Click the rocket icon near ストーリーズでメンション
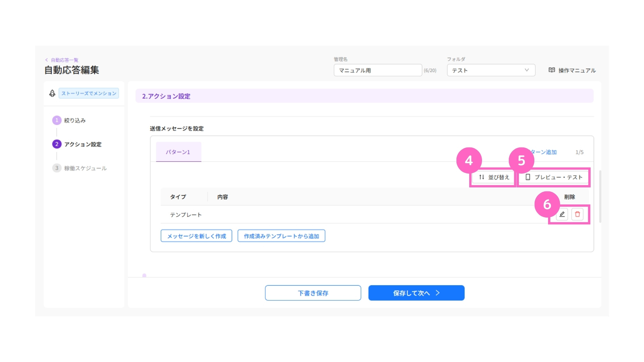Image resolution: width=644 pixels, height=362 pixels. 52,93
